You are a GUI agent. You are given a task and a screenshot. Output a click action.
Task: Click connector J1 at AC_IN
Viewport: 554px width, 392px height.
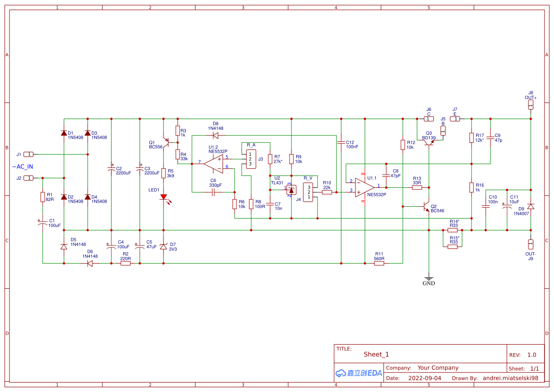(x=28, y=154)
